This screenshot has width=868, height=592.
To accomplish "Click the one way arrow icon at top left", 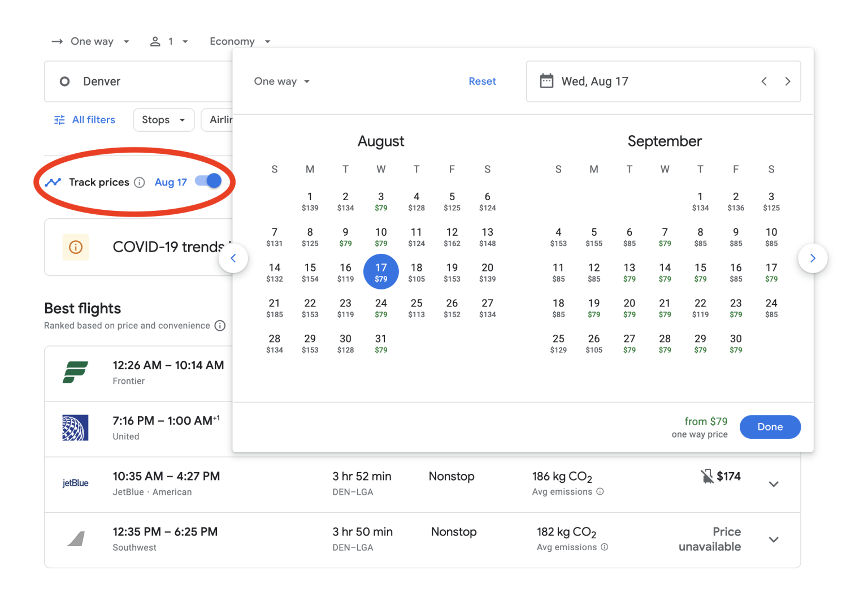I will [57, 41].
